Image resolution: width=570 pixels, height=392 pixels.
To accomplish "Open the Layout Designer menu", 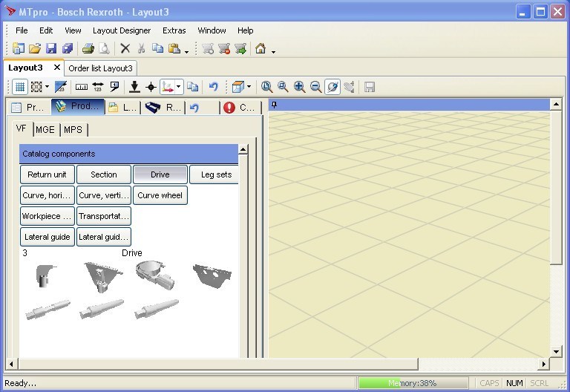I will (122, 30).
